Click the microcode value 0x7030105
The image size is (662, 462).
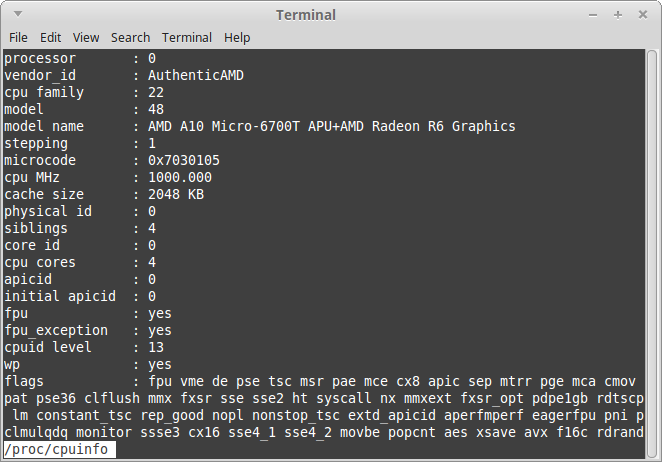184,160
